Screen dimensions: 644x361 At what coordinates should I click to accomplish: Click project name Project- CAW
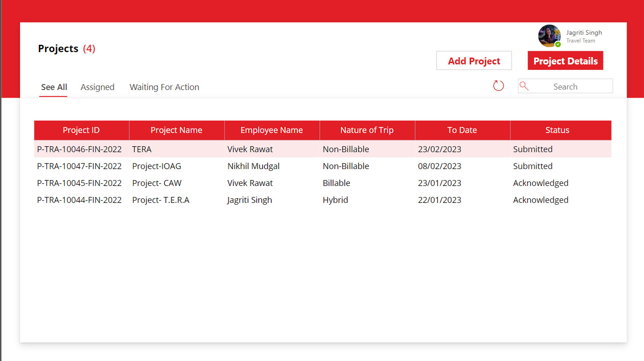click(157, 183)
